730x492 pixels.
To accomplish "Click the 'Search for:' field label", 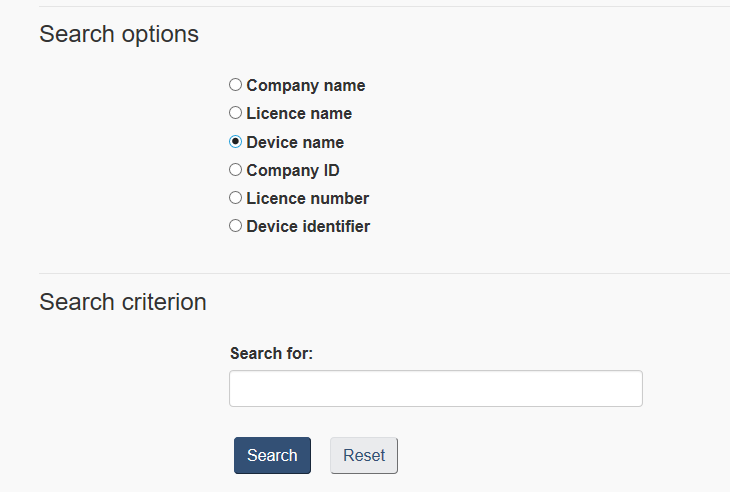I will 271,353.
